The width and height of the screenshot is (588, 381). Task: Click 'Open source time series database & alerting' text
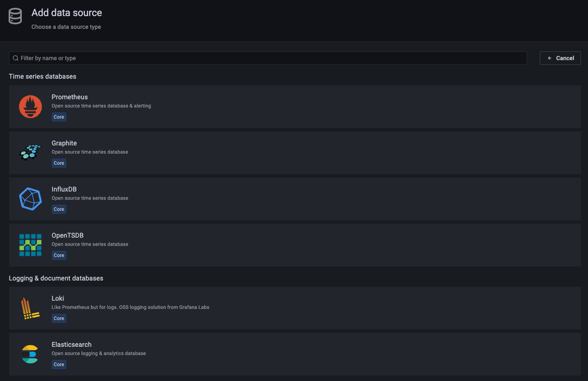pos(101,106)
